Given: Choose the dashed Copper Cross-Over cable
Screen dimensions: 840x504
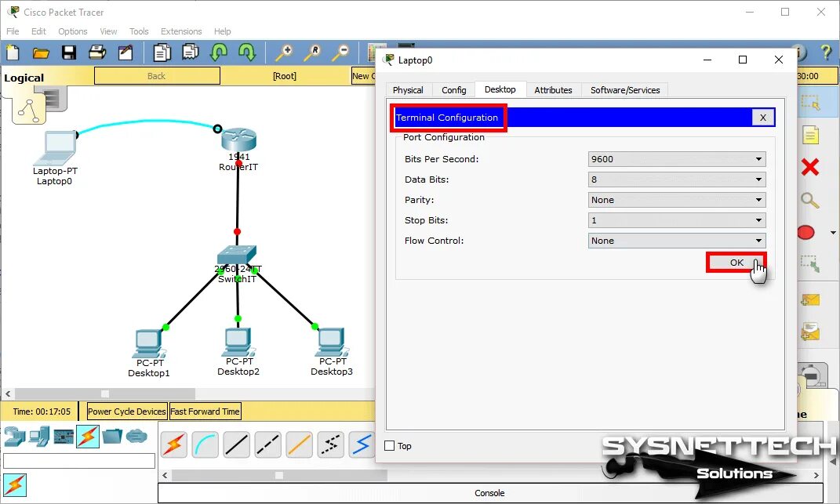Looking at the screenshot, I should (x=268, y=444).
